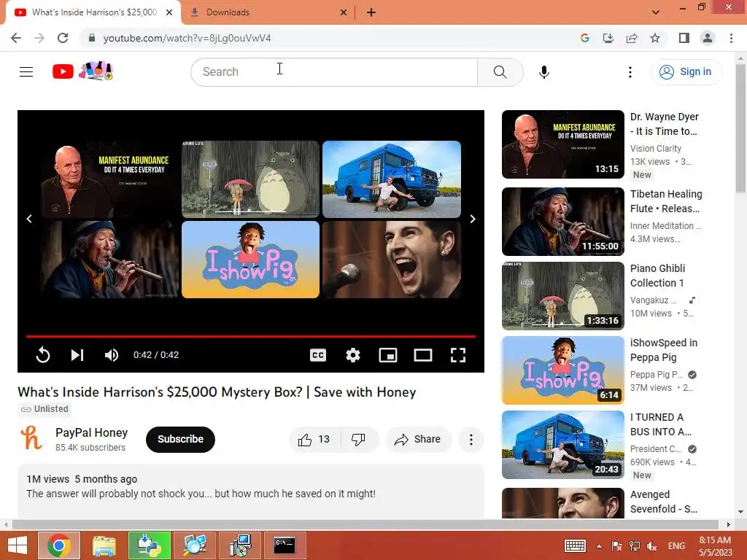
Task: Show previous endscreen suggestions arrow
Action: click(x=29, y=219)
